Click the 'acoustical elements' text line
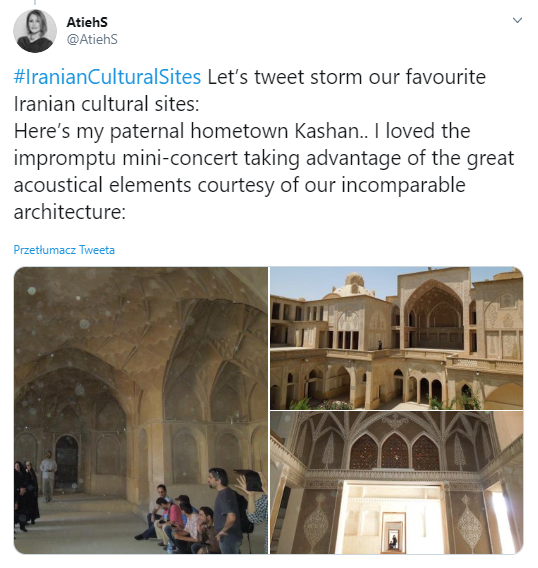Viewport: 538px width, 568px height. click(x=239, y=185)
